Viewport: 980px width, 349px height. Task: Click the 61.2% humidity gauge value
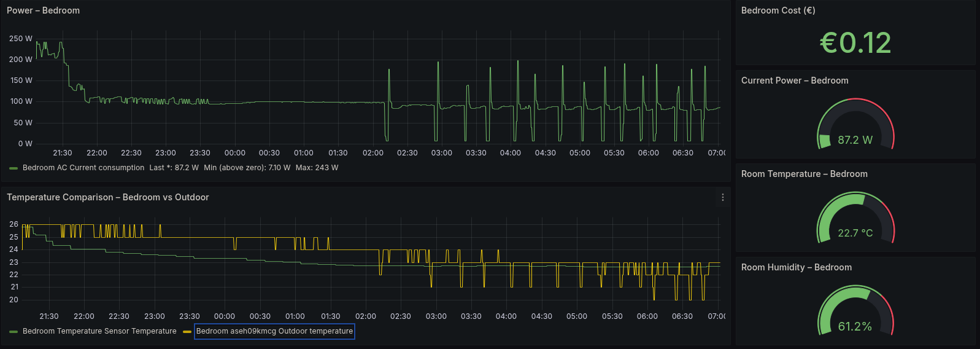855,327
